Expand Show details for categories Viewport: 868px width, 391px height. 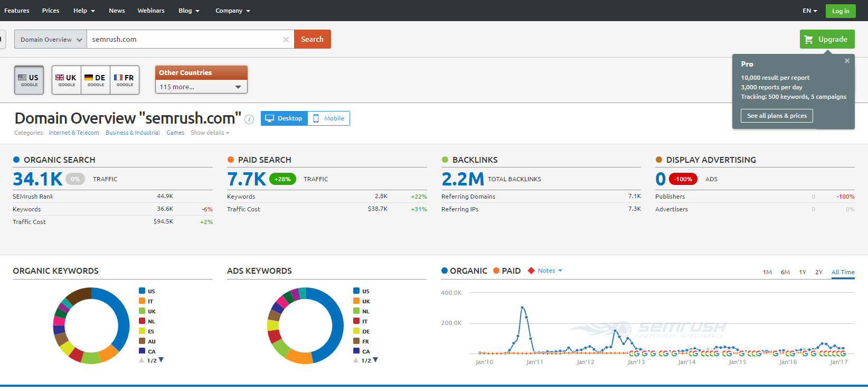click(210, 133)
